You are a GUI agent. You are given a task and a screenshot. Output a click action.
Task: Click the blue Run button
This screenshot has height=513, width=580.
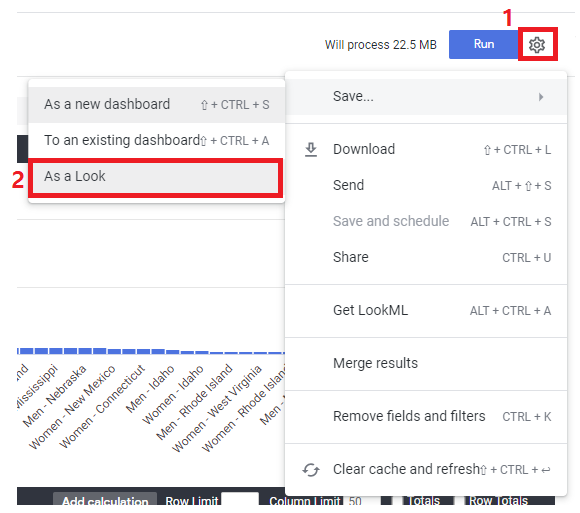484,44
